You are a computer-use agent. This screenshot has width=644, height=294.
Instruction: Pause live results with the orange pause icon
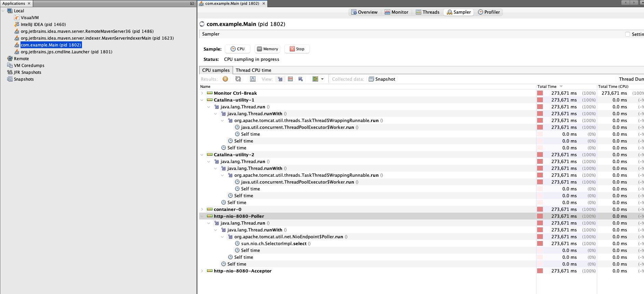225,79
